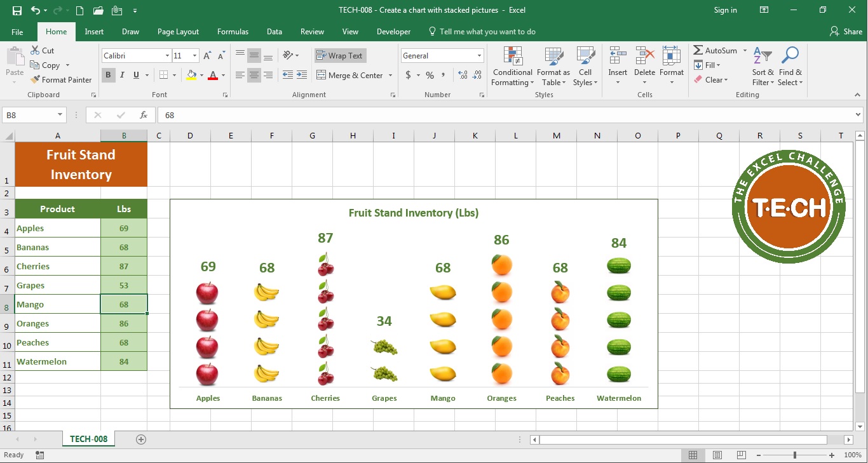
Task: Click in the formula bar showing 68
Action: point(445,115)
